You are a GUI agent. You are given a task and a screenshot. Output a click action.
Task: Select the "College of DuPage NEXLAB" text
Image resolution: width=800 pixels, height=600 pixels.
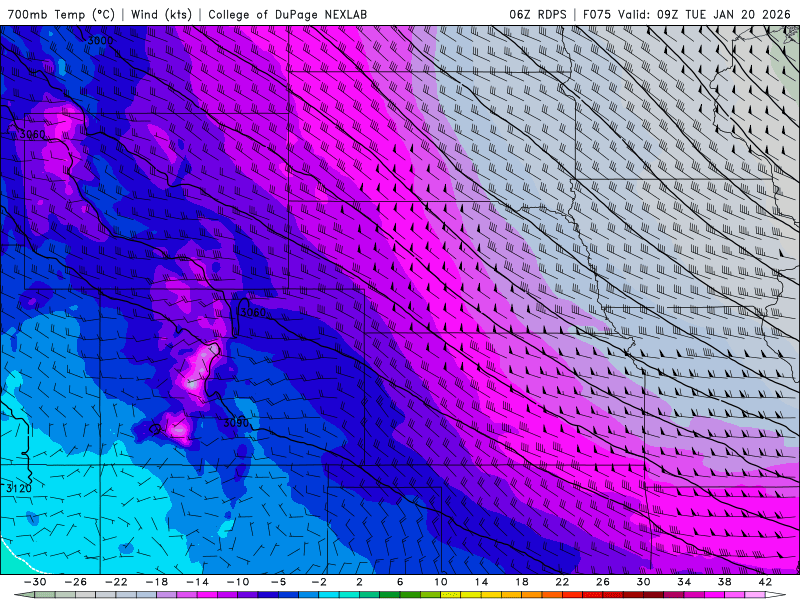pos(288,14)
